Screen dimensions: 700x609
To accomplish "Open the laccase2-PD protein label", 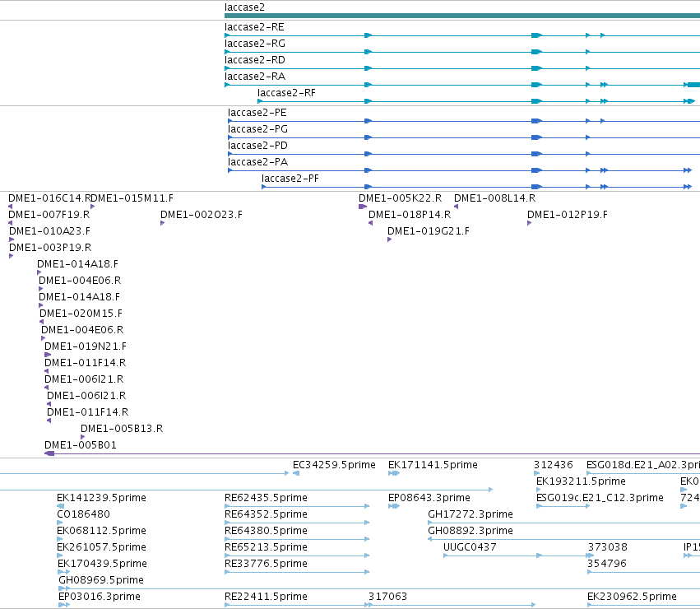I will pos(257,146).
